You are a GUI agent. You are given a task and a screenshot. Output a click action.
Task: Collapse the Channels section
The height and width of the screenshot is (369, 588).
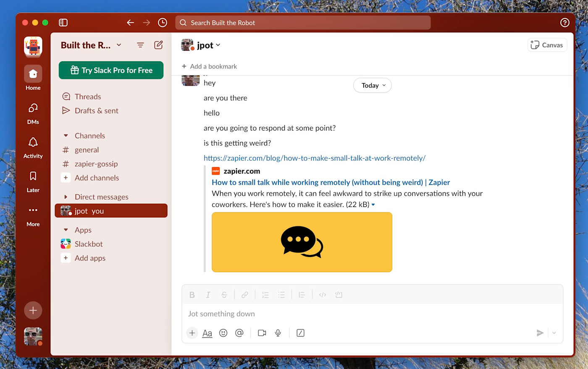click(x=66, y=136)
